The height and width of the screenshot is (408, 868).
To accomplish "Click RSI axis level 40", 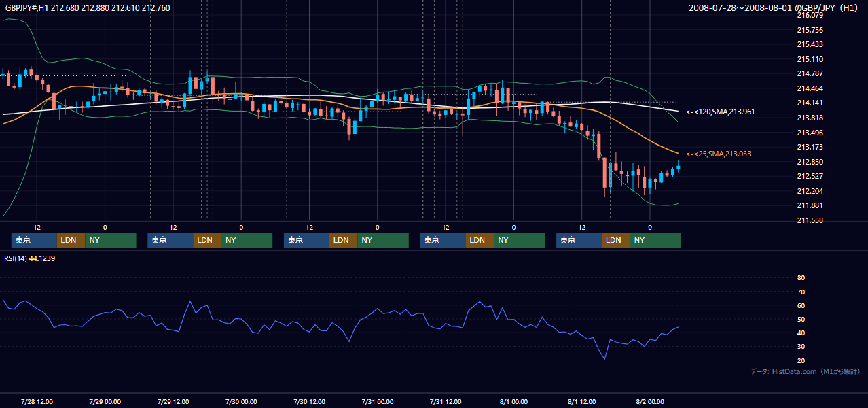I will click(x=801, y=333).
